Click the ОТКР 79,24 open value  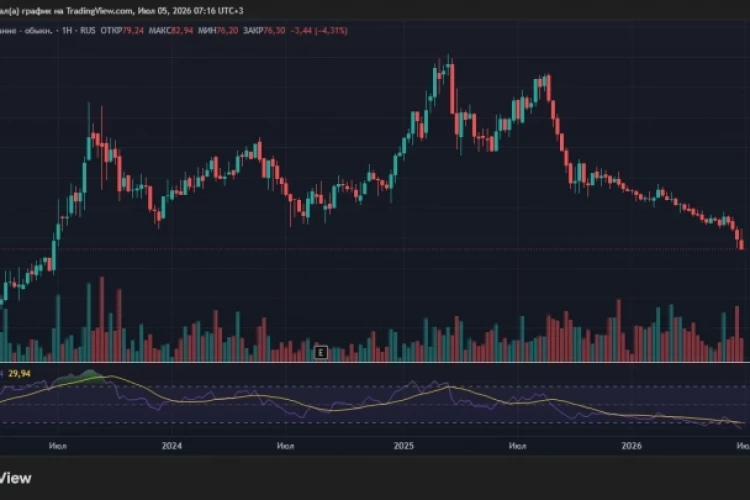point(122,31)
